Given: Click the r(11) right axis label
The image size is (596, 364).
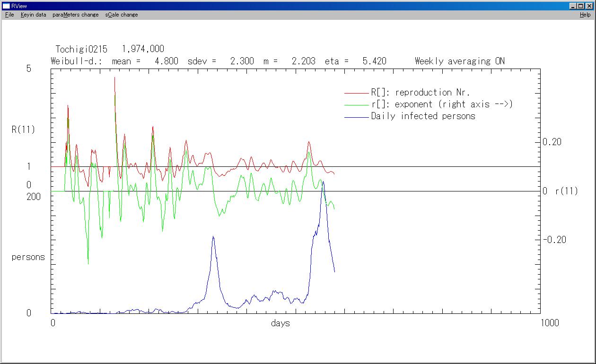Looking at the screenshot, I should point(566,191).
